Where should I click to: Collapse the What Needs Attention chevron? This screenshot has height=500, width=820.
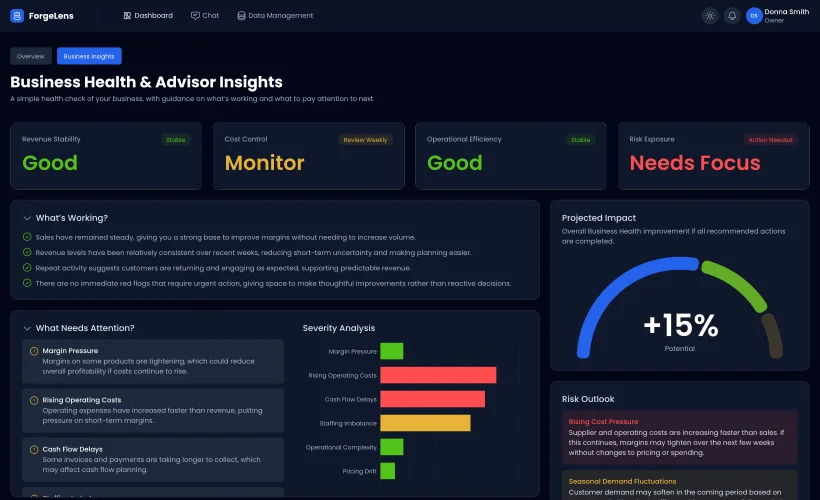pyautogui.click(x=27, y=328)
